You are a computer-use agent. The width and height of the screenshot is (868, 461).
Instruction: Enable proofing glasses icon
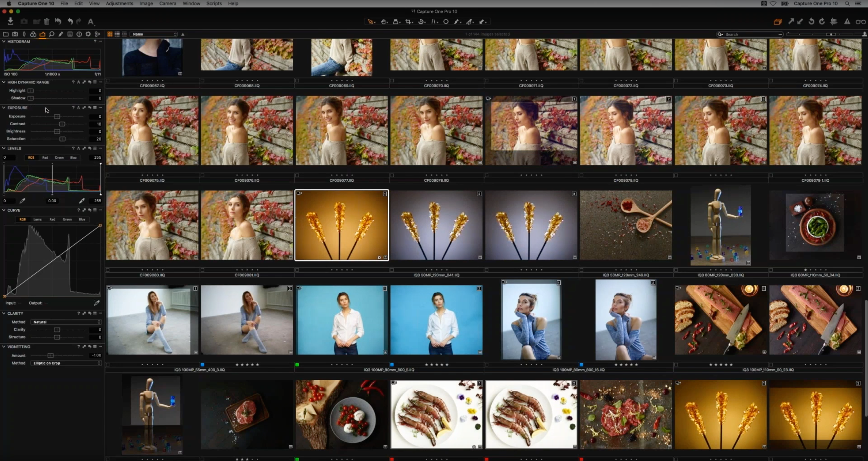pos(860,22)
